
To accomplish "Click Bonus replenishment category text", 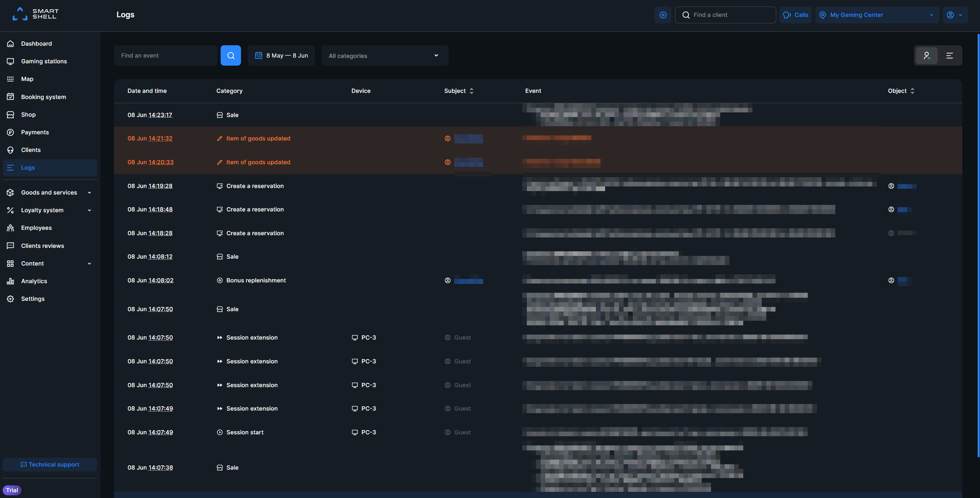I will coord(256,280).
